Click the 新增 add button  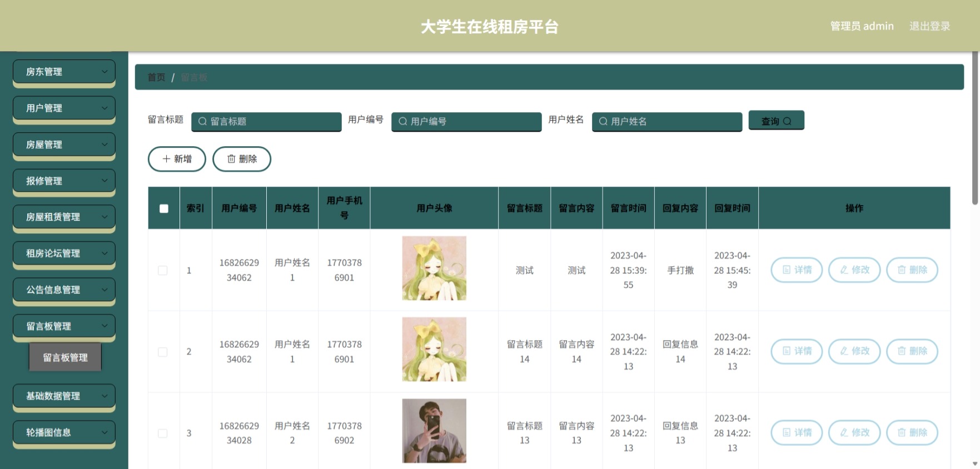[177, 159]
